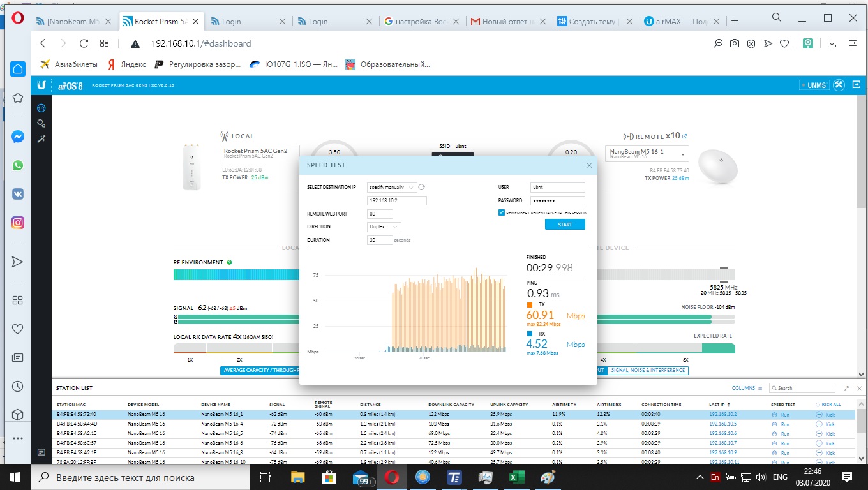This screenshot has height=490, width=868.
Task: Open the airOS tools wrench sidebar icon
Action: (41, 138)
